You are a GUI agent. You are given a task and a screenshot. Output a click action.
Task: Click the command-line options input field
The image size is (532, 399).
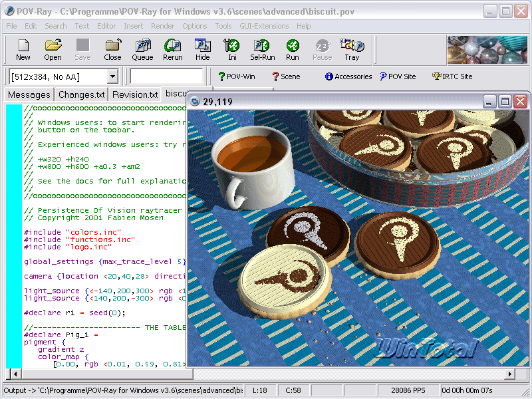click(x=166, y=77)
